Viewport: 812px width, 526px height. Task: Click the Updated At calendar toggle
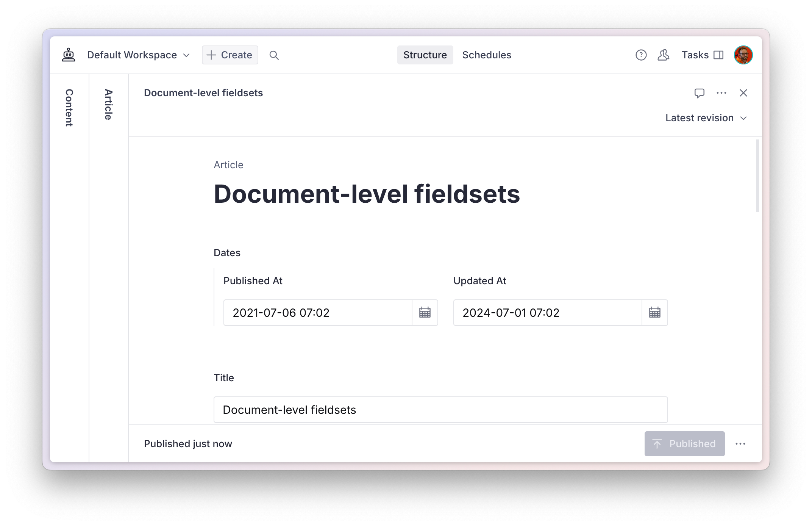pos(654,312)
